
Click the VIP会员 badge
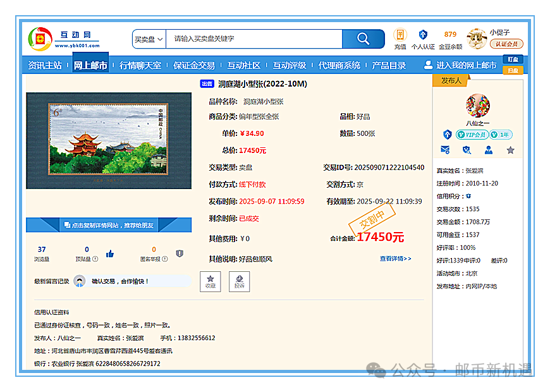472,135
